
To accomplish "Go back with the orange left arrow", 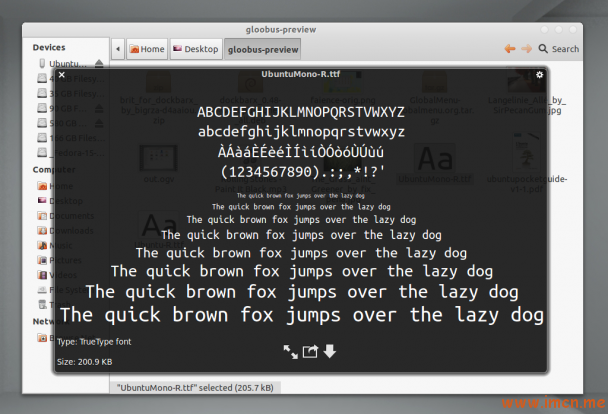I will point(510,49).
